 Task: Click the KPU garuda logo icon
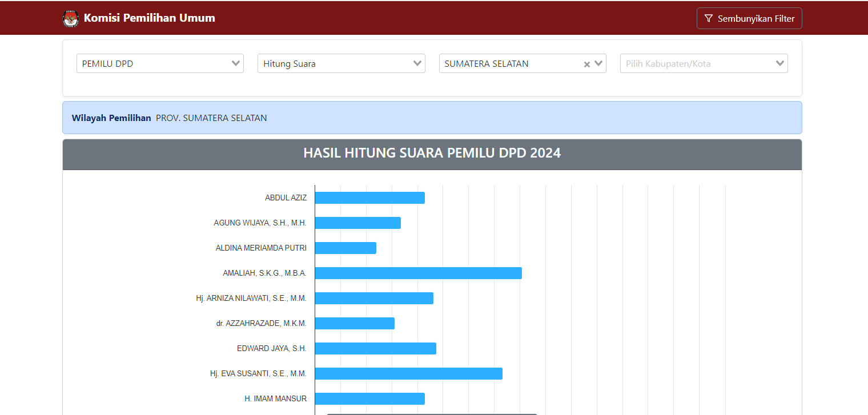tap(71, 18)
